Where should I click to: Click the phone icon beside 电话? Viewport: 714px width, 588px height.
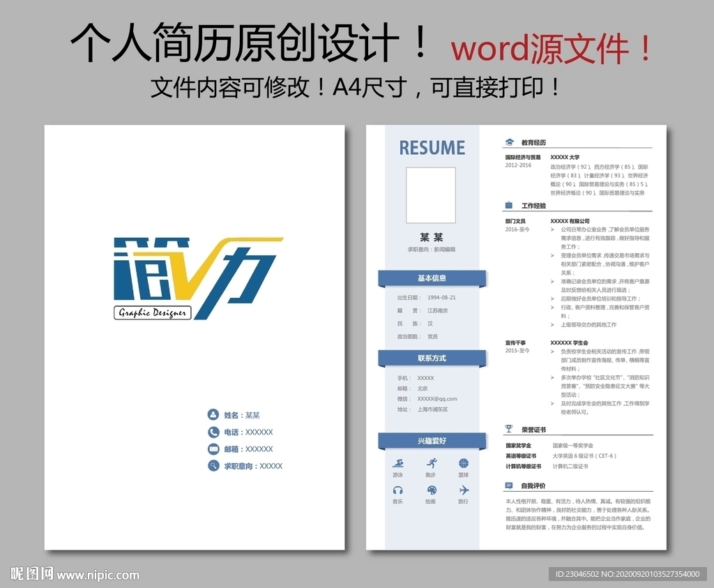213,432
